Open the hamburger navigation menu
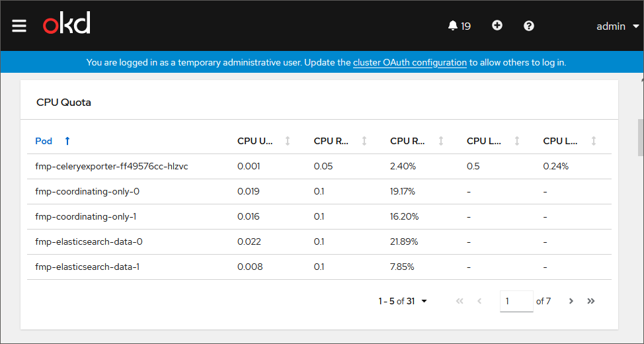644x344 pixels. pyautogui.click(x=19, y=26)
